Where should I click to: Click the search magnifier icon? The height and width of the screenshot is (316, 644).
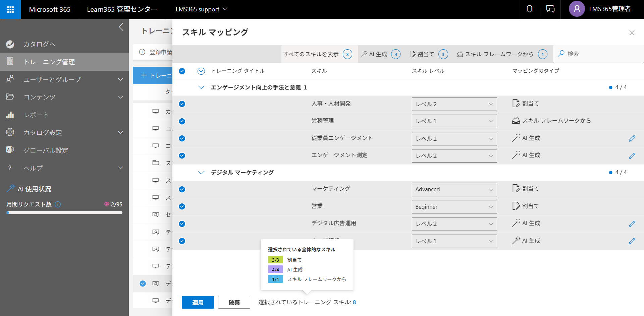pyautogui.click(x=561, y=54)
